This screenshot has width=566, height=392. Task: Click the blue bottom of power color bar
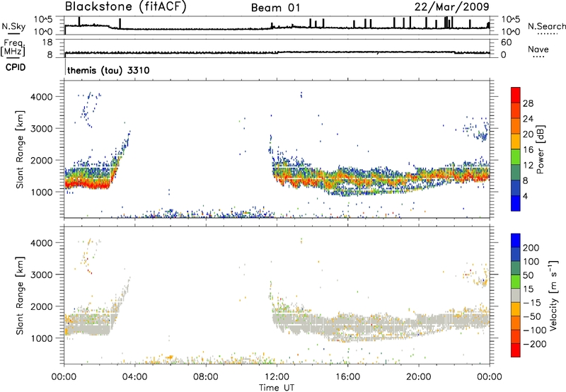click(x=516, y=203)
